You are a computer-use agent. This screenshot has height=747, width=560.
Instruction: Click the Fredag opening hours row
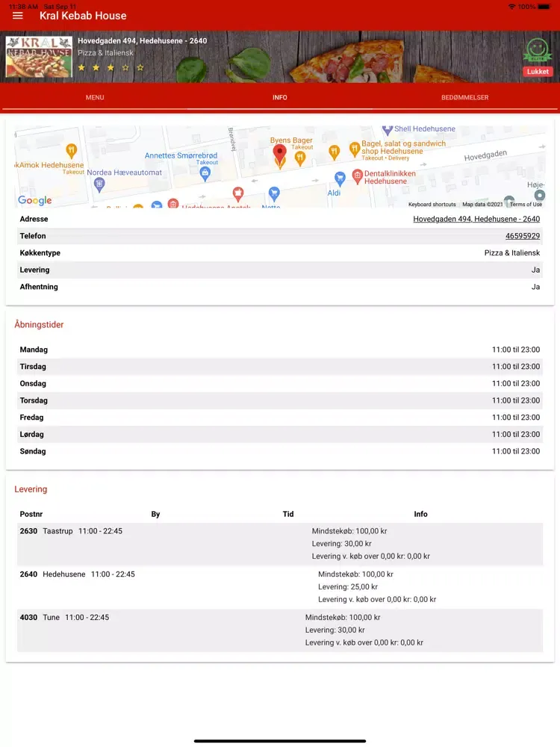click(x=280, y=418)
